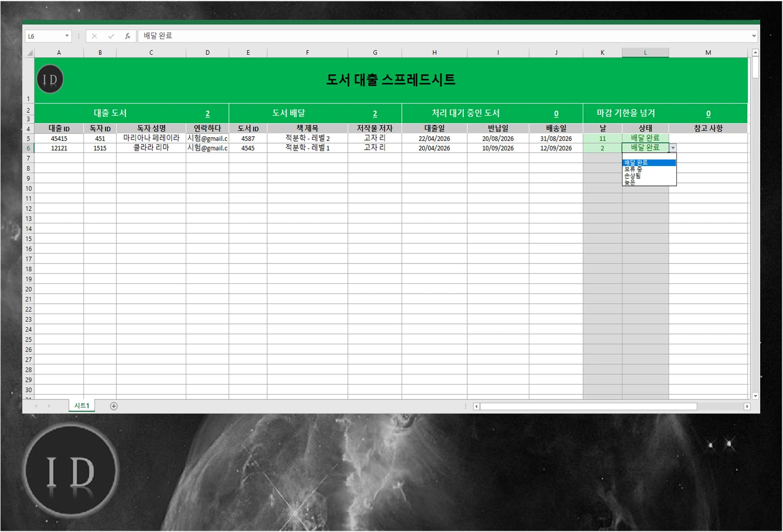The height and width of the screenshot is (532, 783).
Task: Click the horizontal scrollbar right arrow
Action: click(747, 407)
